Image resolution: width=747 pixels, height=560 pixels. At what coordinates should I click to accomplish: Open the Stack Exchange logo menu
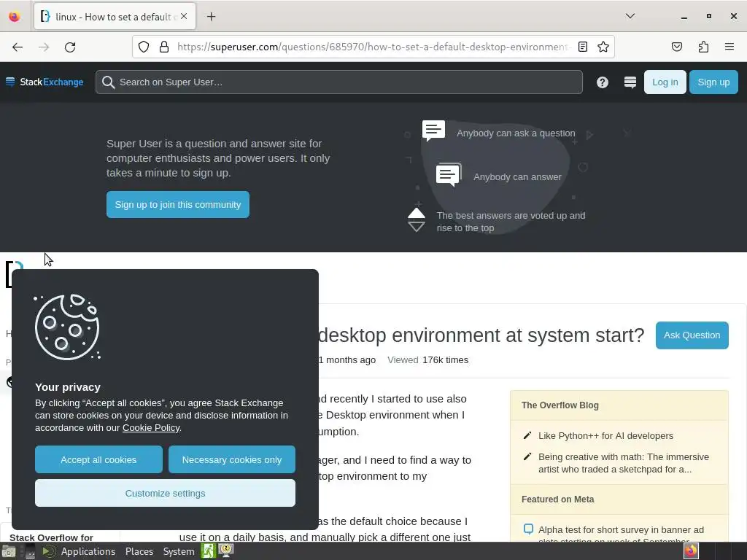(x=44, y=82)
